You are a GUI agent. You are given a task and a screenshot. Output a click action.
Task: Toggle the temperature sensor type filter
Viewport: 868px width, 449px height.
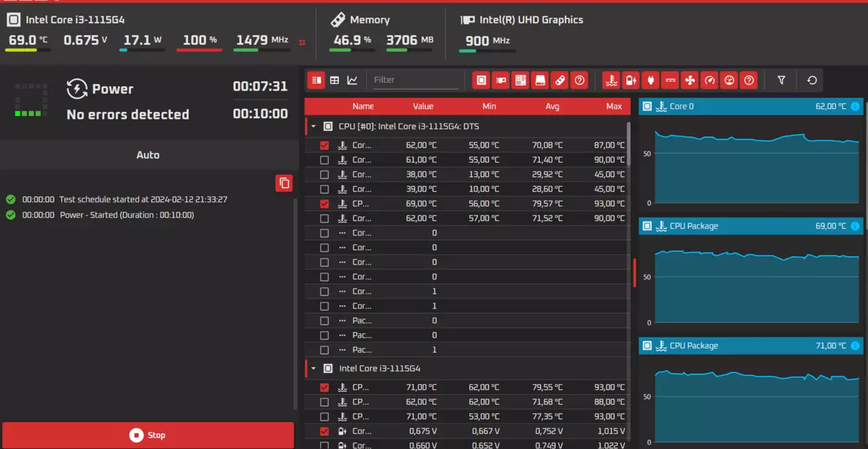(x=612, y=80)
